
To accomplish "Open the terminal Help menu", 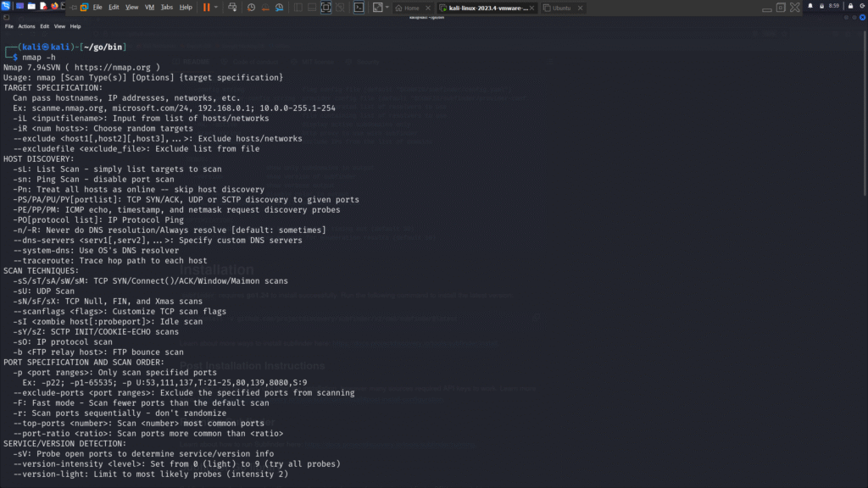I will 75,26.
